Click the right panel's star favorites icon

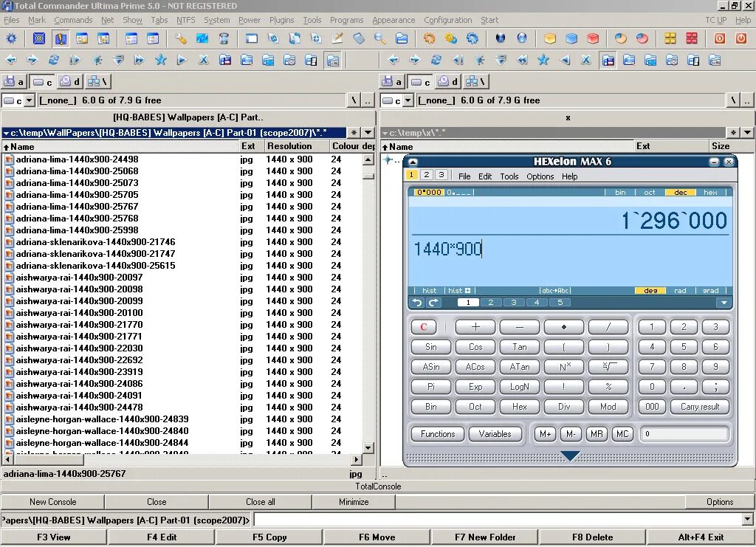543,60
